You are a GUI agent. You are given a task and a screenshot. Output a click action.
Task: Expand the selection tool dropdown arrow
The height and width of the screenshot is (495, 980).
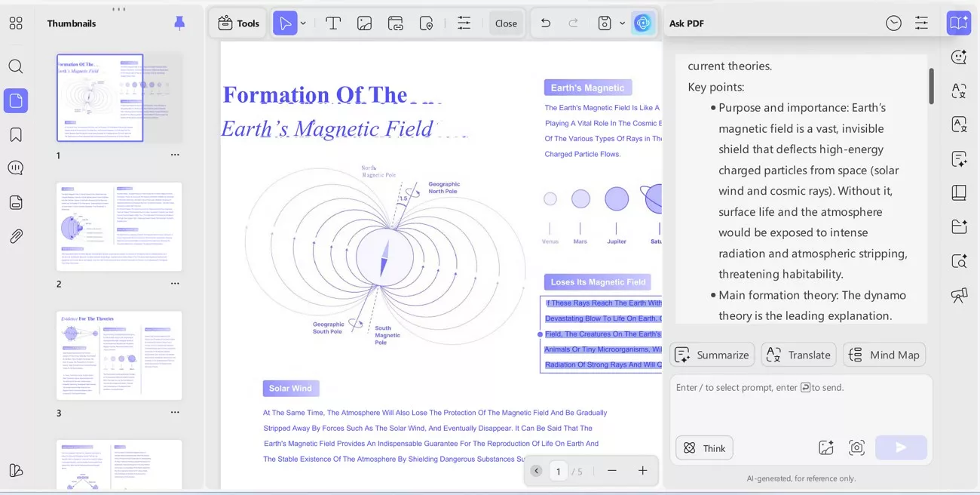303,23
